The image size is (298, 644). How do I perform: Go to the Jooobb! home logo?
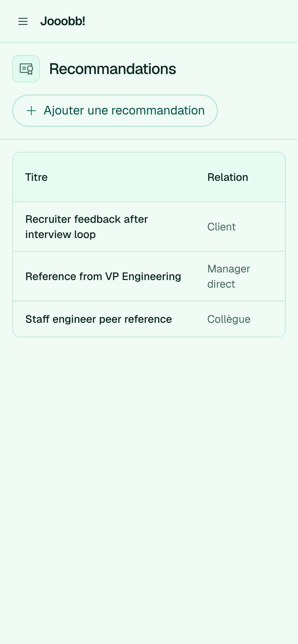63,21
